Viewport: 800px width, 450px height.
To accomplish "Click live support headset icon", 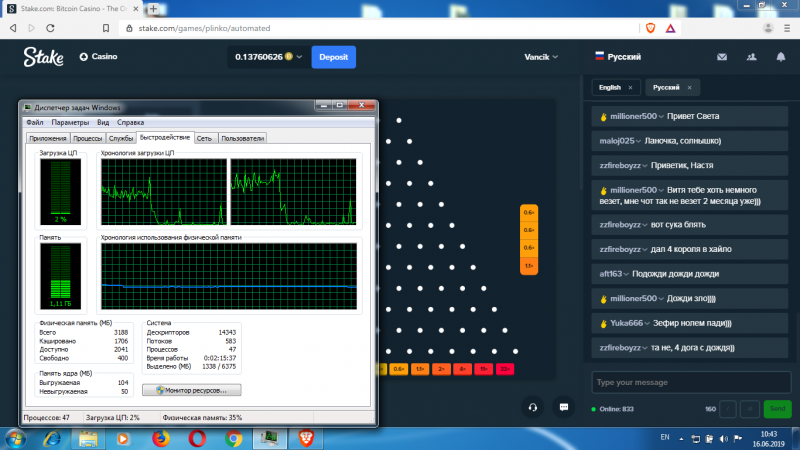I will tap(533, 407).
